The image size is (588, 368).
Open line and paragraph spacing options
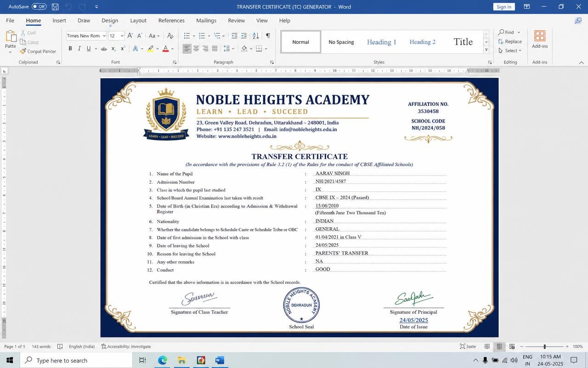228,48
